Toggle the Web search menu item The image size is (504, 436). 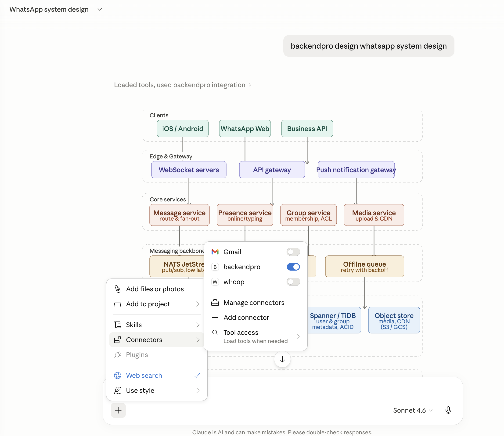pos(157,375)
